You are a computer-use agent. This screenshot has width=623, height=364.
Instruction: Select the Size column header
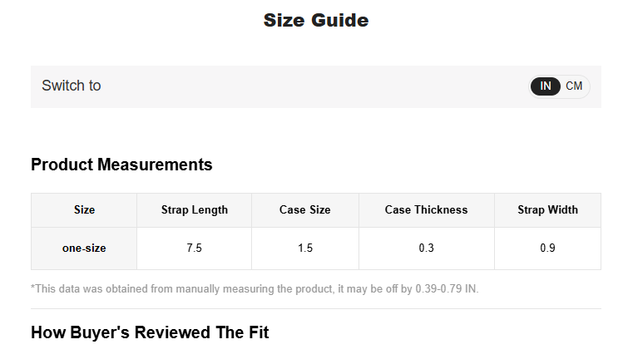84,210
